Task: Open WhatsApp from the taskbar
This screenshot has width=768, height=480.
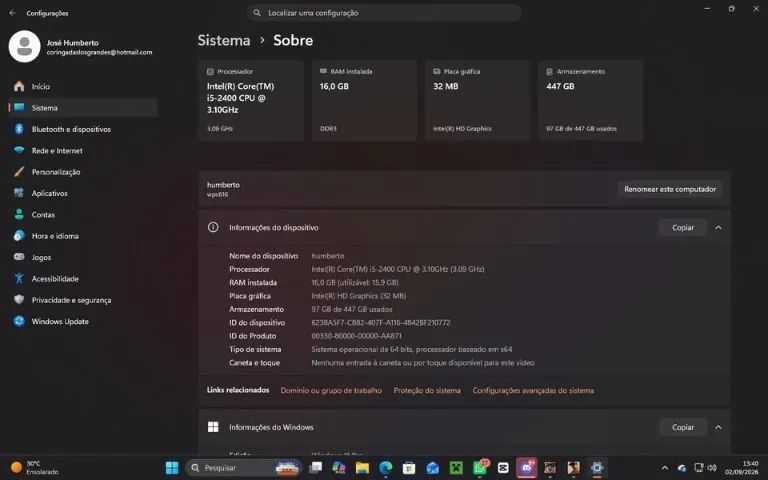Action: [480, 468]
